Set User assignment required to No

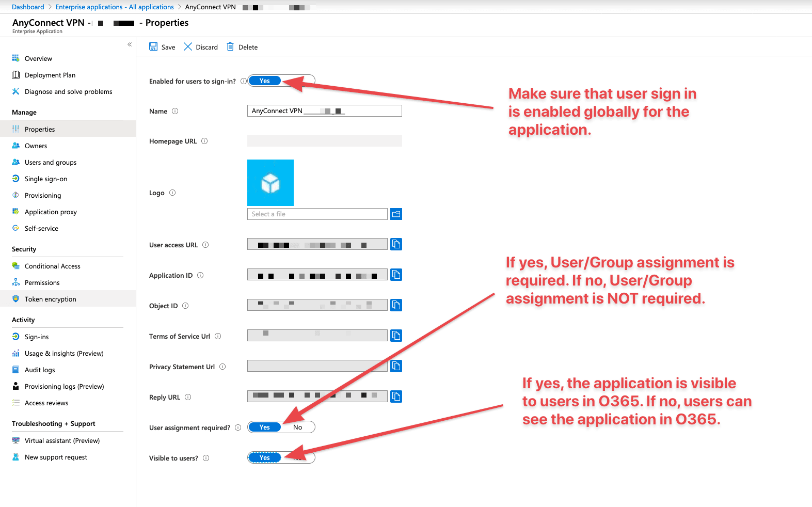pos(298,427)
